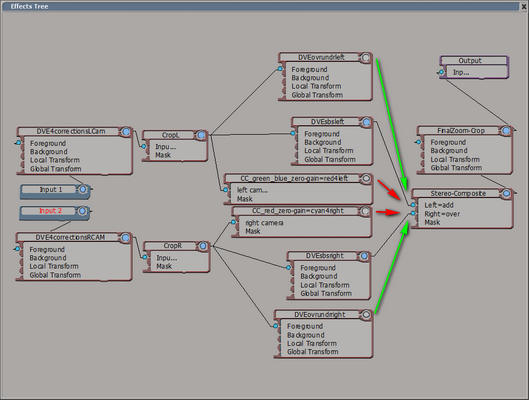Click Foreground input port of DVEsbsleft
This screenshot has width=529, height=400.
(x=293, y=133)
